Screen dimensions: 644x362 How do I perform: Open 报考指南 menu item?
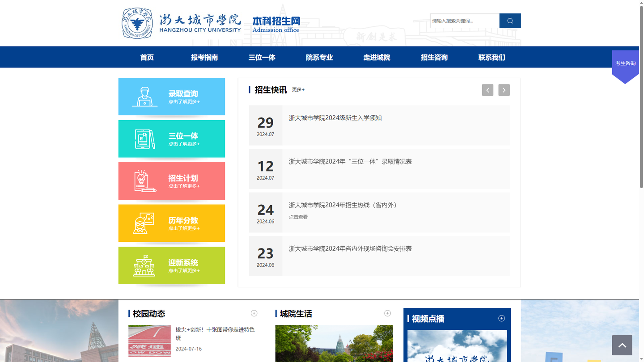[204, 57]
